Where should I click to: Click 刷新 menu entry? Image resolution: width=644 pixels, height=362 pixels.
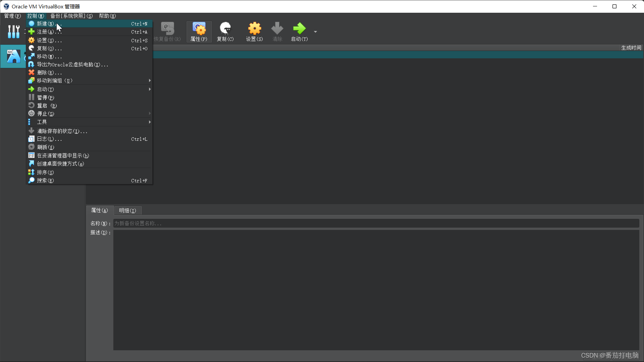coord(89,147)
